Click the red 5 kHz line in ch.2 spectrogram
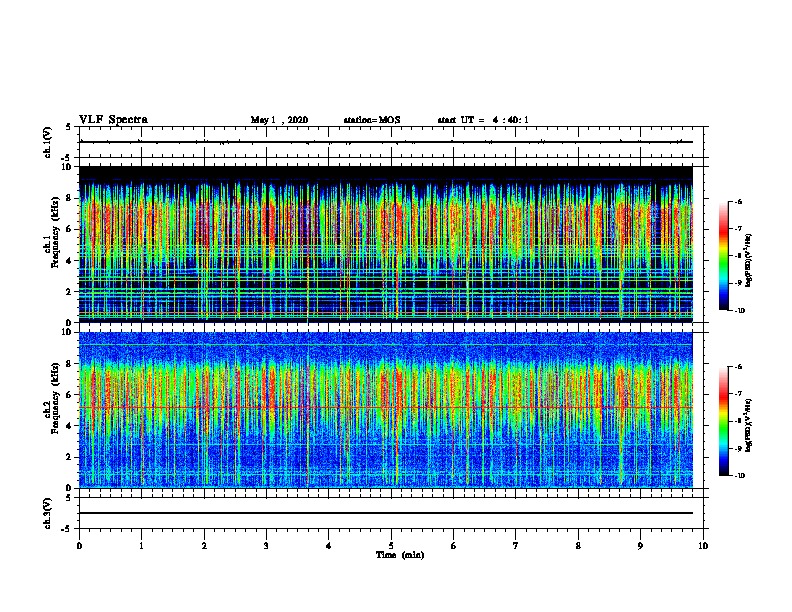 coord(386,407)
